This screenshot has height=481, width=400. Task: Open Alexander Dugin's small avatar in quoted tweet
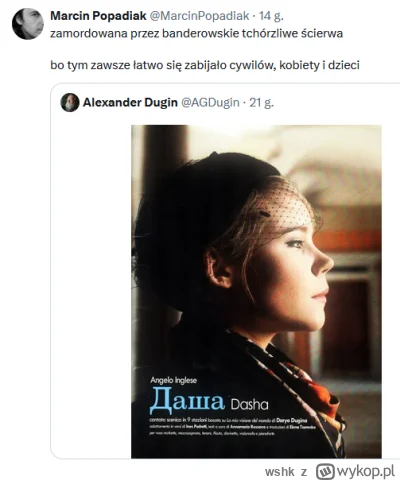tap(70, 102)
